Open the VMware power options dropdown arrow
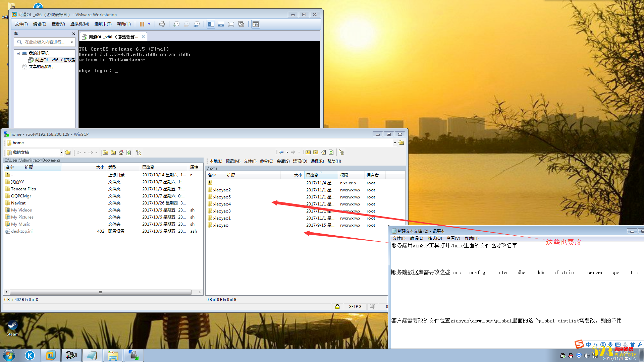This screenshot has height=362, width=644. (149, 24)
